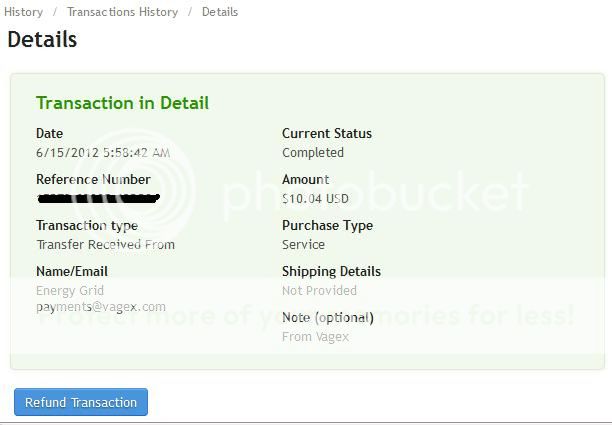Select the payments@vagex.com email address
This screenshot has height=425, width=612.
tap(101, 307)
